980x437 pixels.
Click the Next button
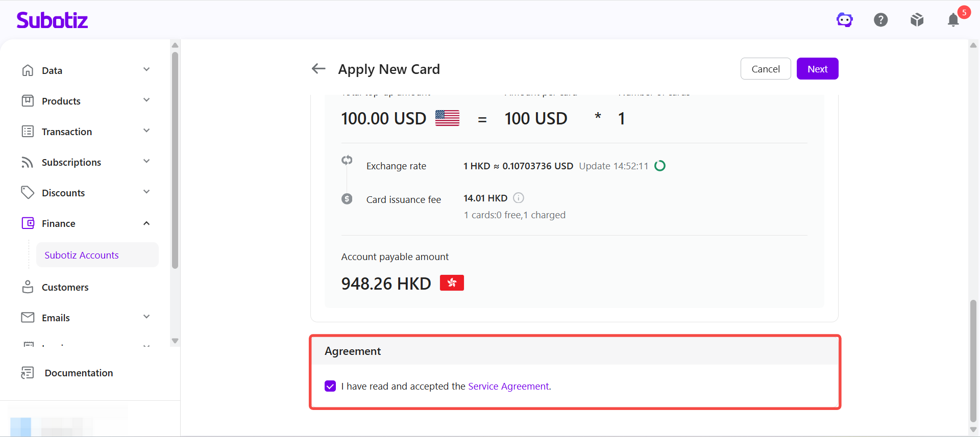(x=818, y=69)
